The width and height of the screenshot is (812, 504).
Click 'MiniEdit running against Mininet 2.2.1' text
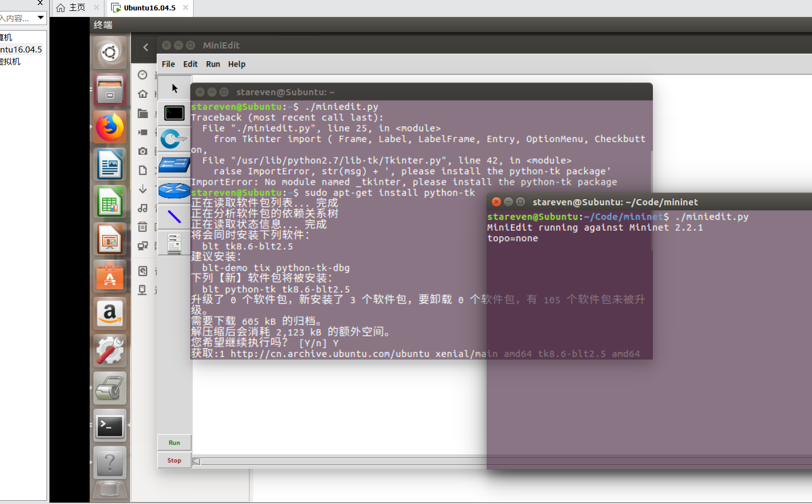pyautogui.click(x=595, y=227)
